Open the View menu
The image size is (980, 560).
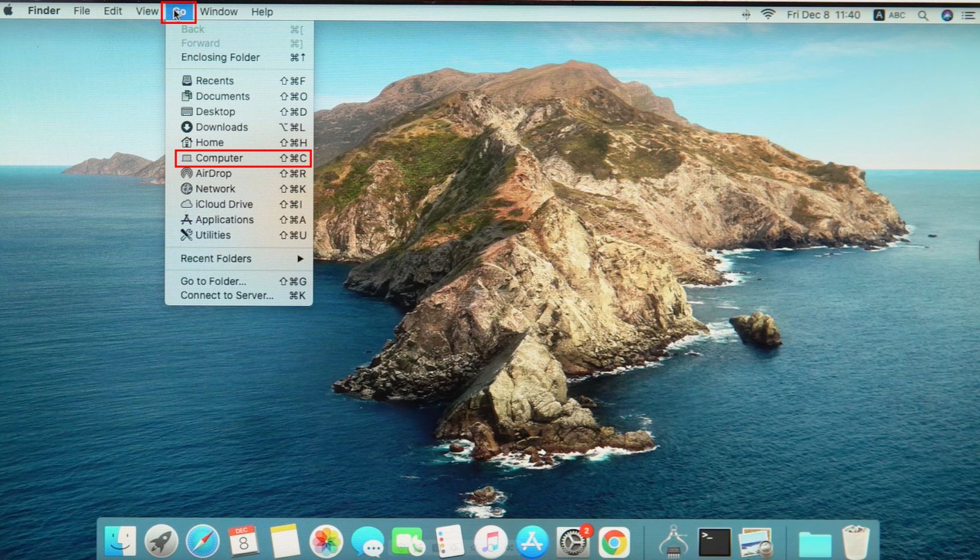[x=147, y=11]
